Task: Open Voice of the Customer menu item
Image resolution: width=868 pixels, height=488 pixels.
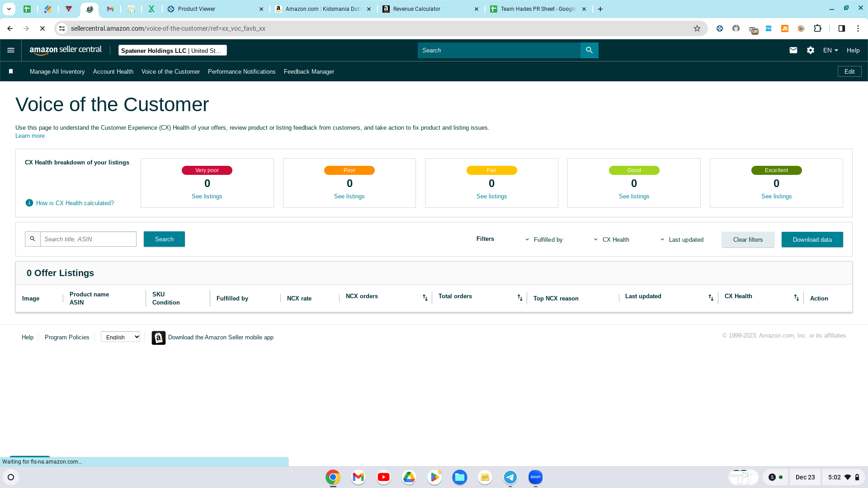Action: point(170,71)
